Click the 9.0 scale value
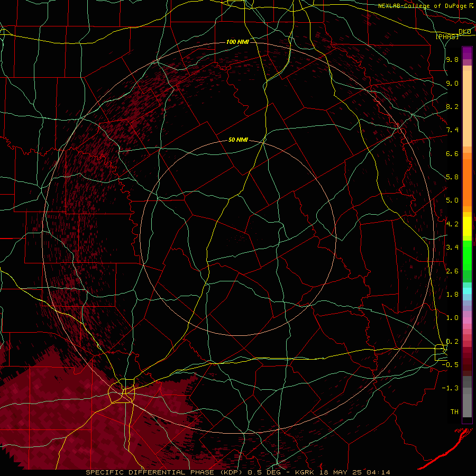Image resolution: width=476 pixels, height=476 pixels. click(x=452, y=83)
